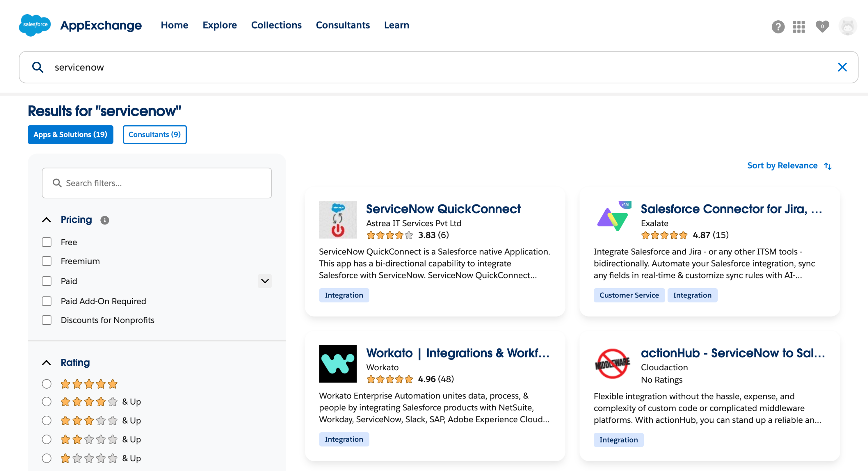The height and width of the screenshot is (471, 868).
Task: Open the Collections nav menu
Action: (276, 25)
